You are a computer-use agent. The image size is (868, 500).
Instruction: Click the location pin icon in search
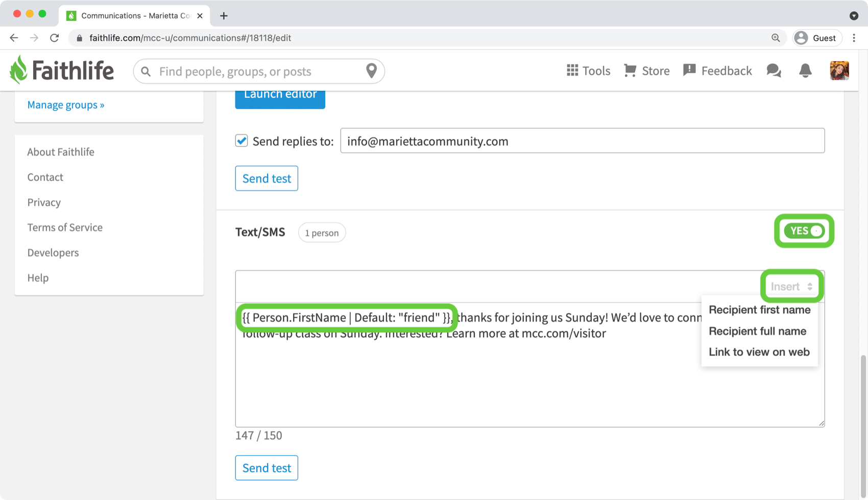[x=372, y=71]
